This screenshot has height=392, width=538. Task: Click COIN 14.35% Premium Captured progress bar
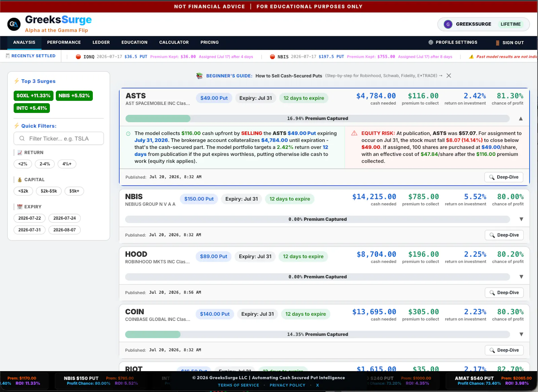(x=317, y=334)
